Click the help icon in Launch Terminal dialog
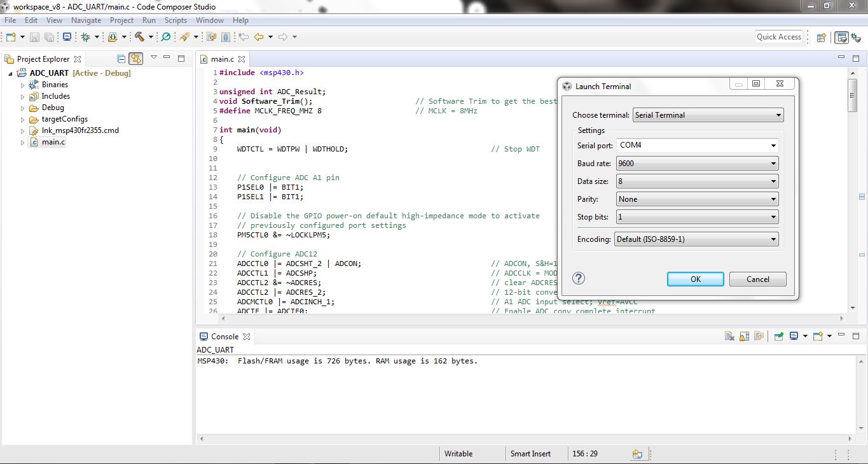 579,278
